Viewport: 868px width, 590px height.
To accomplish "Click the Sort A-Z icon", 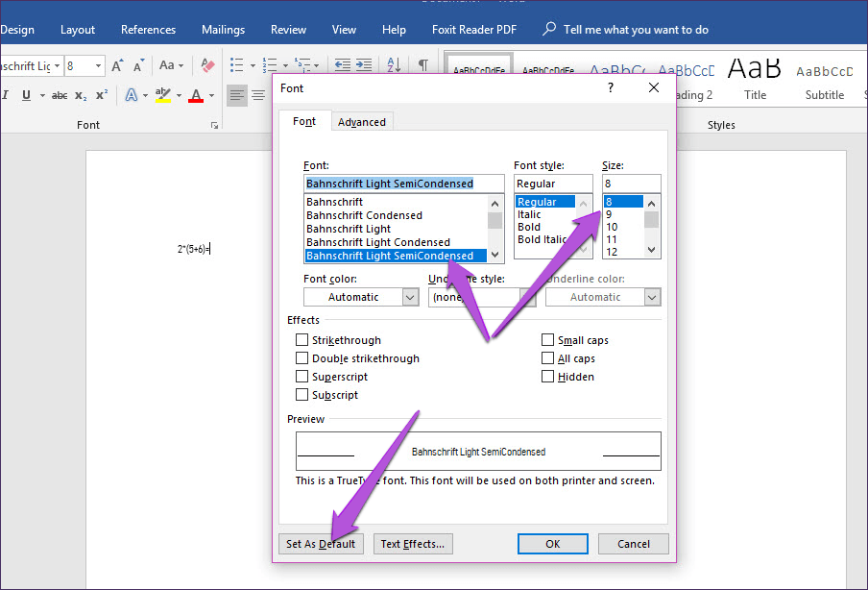I will [394, 65].
